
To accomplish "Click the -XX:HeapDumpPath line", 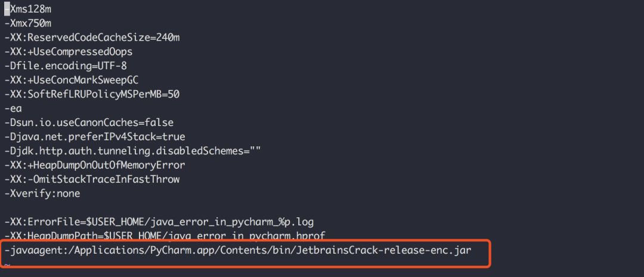I will [x=165, y=236].
